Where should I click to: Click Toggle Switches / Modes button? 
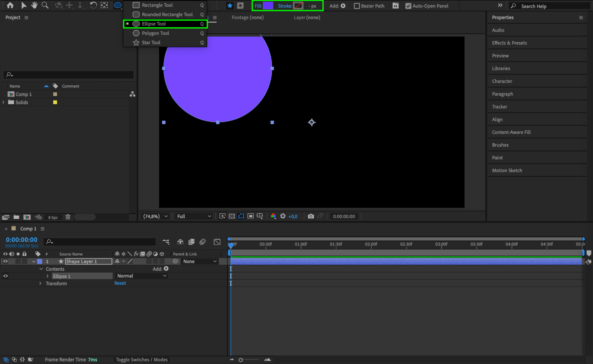click(142, 360)
